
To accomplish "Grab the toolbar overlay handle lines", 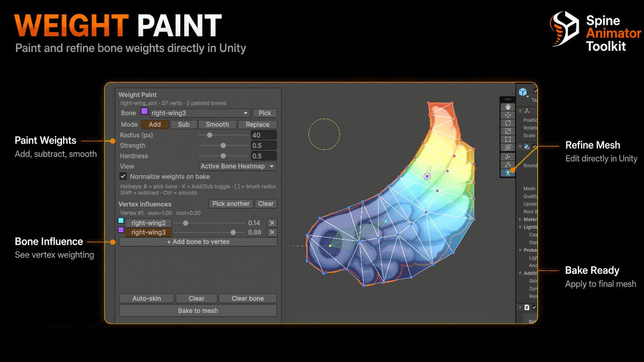I will [508, 99].
